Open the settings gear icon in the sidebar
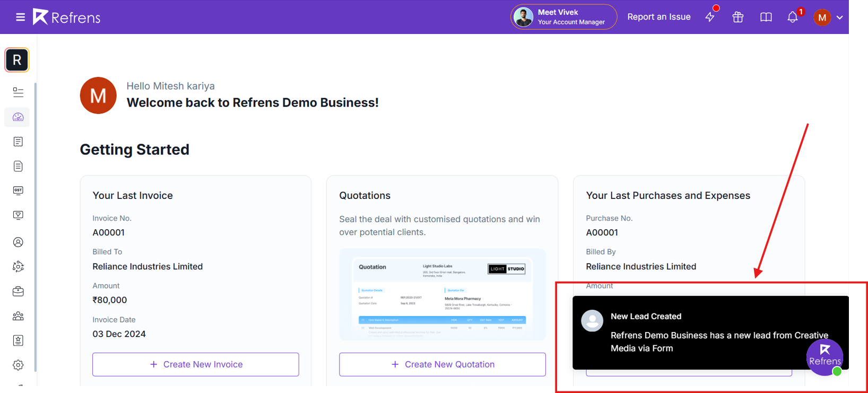The width and height of the screenshot is (868, 393). 18,365
